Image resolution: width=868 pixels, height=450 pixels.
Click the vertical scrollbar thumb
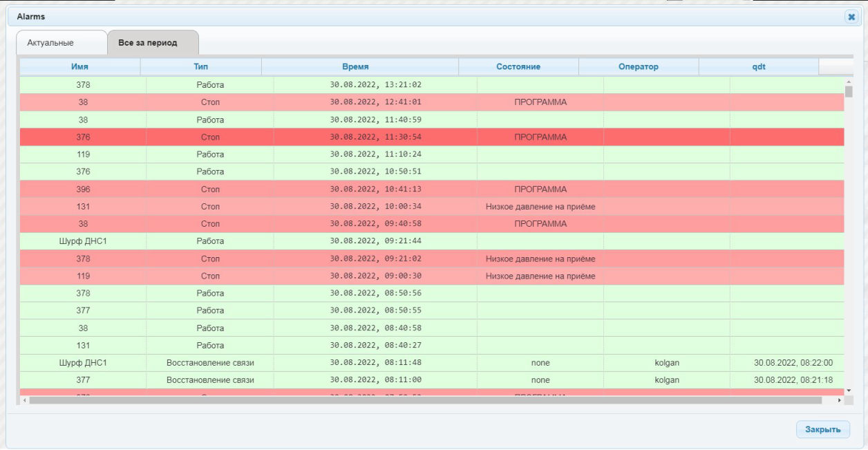[849, 93]
